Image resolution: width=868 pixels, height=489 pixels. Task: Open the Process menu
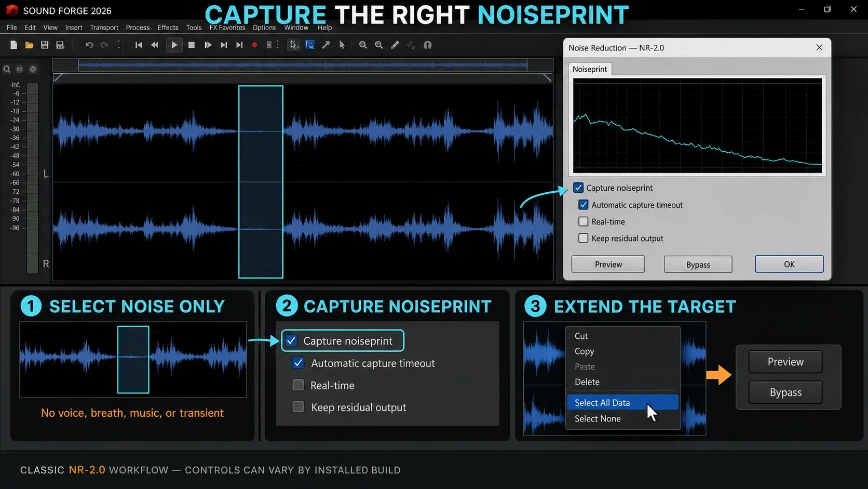point(138,28)
